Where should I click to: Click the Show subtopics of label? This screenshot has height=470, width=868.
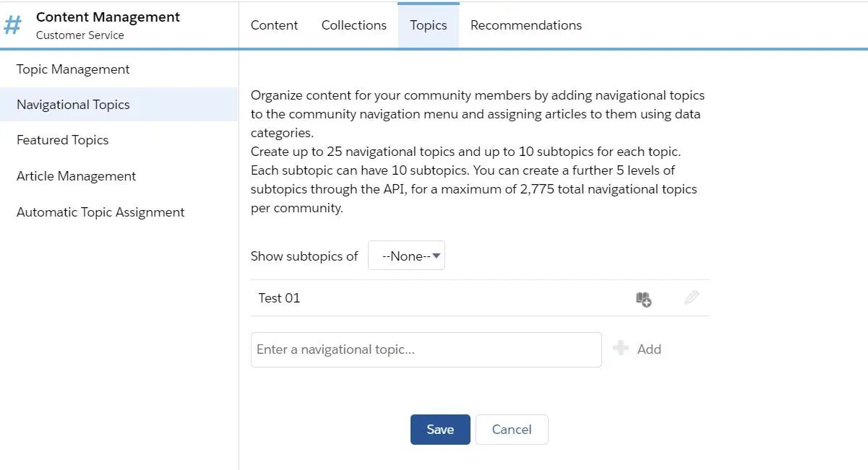pyautogui.click(x=304, y=256)
